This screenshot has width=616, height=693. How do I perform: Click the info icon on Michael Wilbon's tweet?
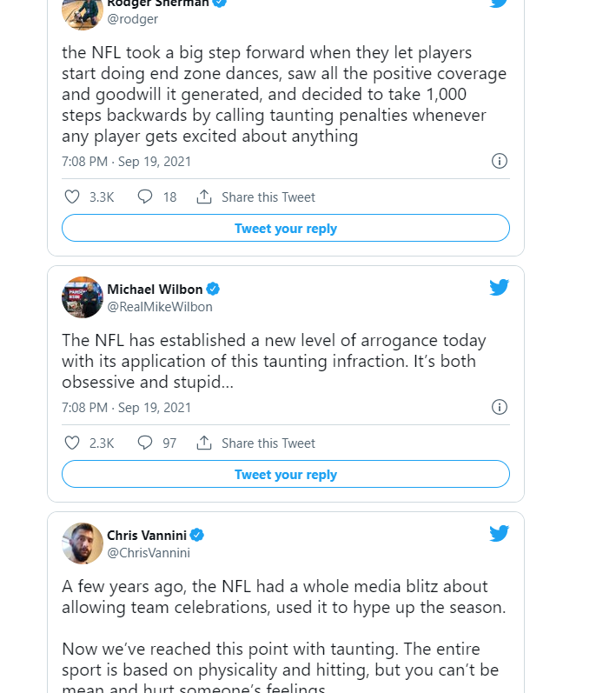coord(500,407)
